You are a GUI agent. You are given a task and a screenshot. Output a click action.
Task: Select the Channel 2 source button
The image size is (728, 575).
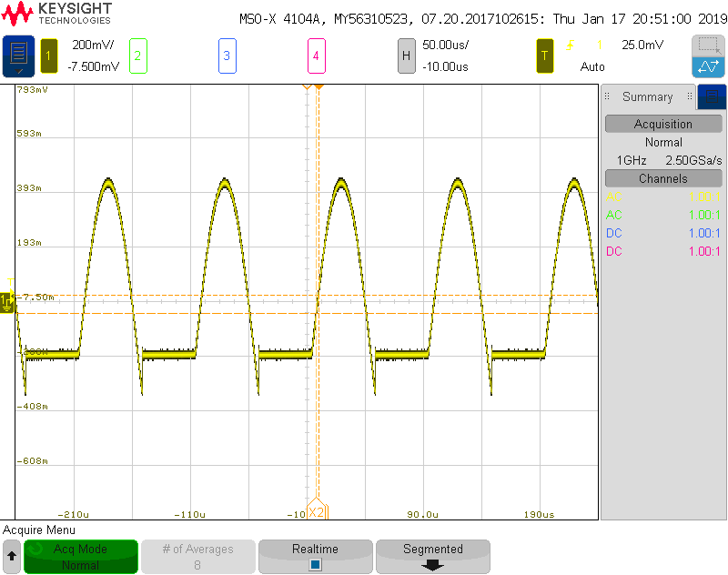tap(137, 55)
